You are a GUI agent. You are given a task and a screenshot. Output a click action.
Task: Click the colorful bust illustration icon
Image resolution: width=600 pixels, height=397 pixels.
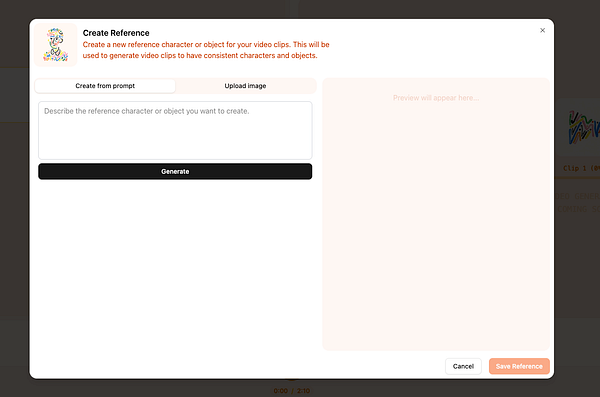pyautogui.click(x=56, y=45)
